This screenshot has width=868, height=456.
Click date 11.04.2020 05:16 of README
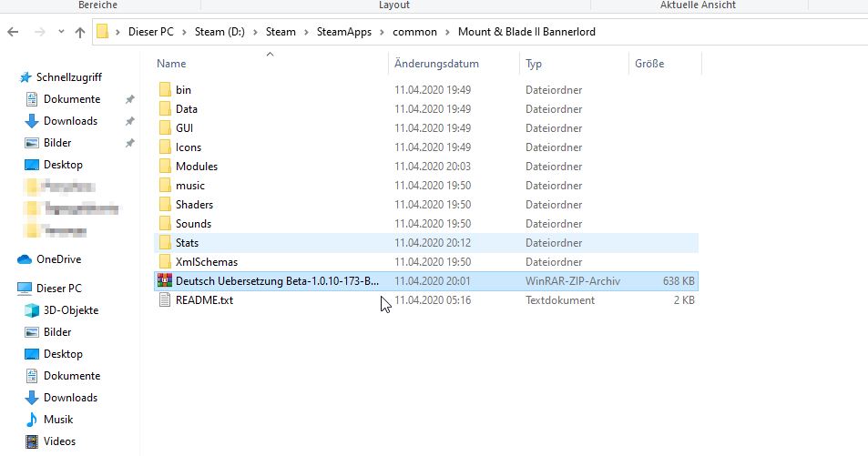pos(433,300)
